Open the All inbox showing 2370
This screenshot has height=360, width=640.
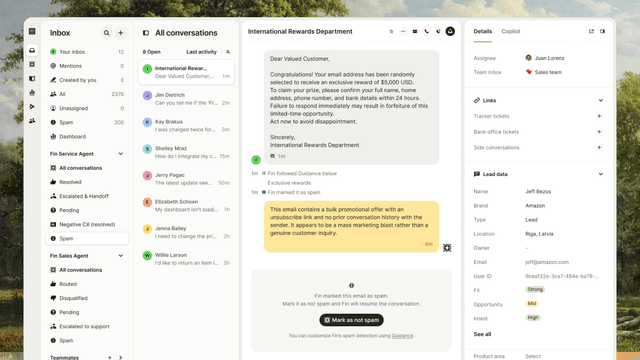pyautogui.click(x=87, y=94)
